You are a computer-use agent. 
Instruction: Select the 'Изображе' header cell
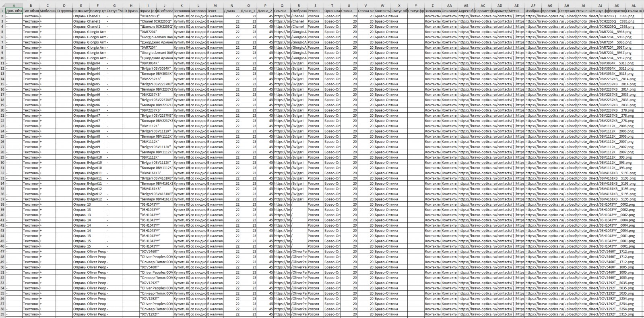[x=533, y=11]
